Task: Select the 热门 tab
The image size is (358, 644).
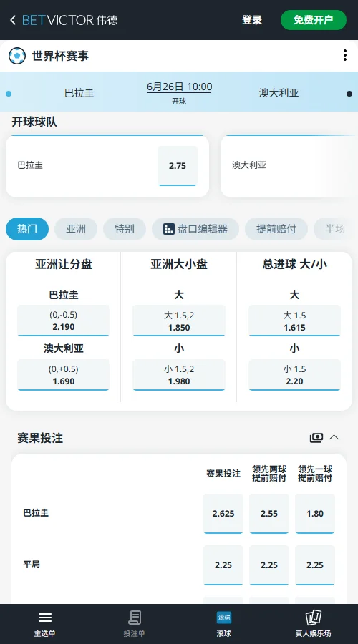Action: pos(27,229)
